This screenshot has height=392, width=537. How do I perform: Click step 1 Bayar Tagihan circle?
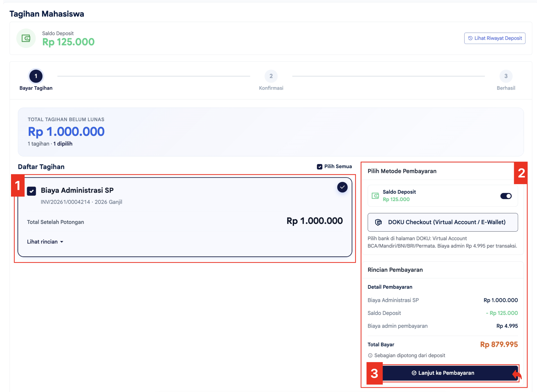36,76
